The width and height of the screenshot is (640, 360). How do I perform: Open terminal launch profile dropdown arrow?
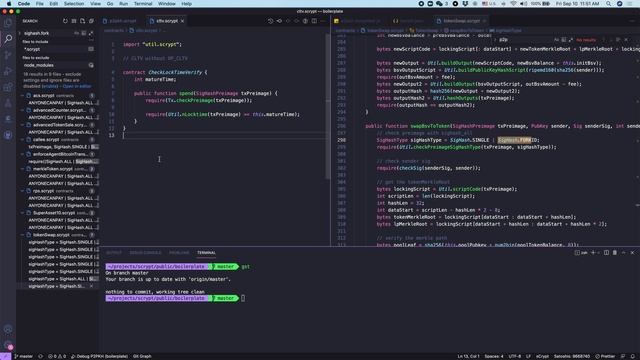pyautogui.click(x=598, y=253)
